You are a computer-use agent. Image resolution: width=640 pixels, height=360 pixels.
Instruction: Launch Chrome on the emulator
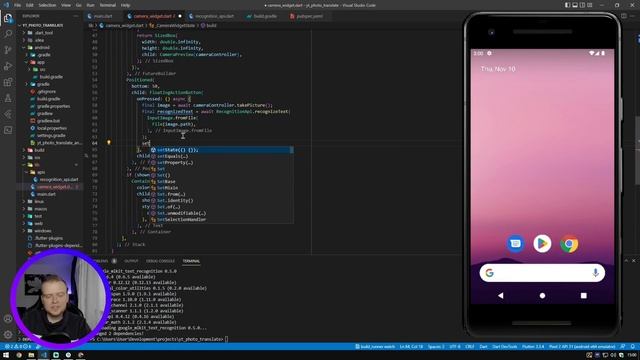point(569,244)
